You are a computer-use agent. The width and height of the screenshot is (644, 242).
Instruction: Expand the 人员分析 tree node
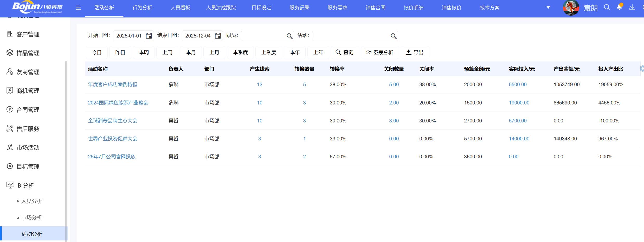click(x=18, y=201)
